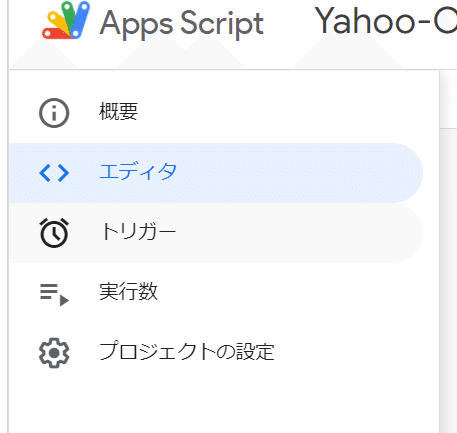Show the 実行数 executions list
457x433 pixels.
(x=128, y=291)
